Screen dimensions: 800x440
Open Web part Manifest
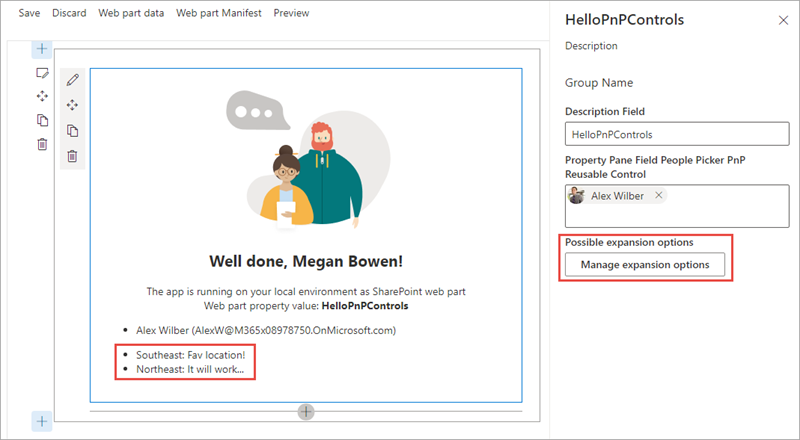pyautogui.click(x=219, y=13)
